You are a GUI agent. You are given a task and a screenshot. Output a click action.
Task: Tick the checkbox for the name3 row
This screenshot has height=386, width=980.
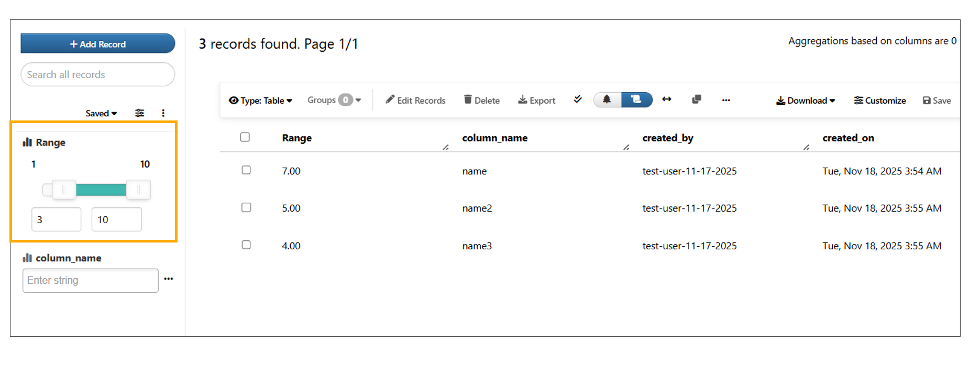click(x=246, y=245)
